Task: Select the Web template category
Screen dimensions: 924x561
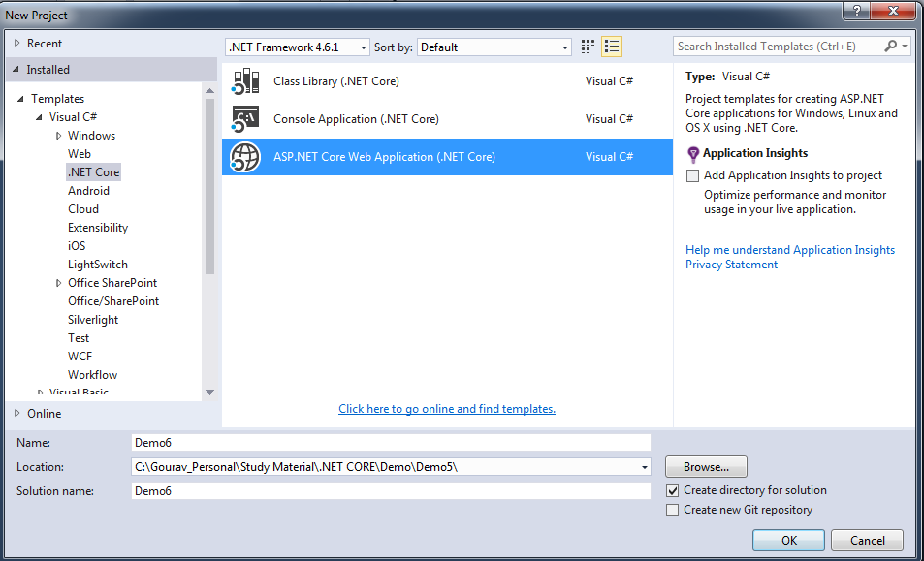Action: pos(79,154)
